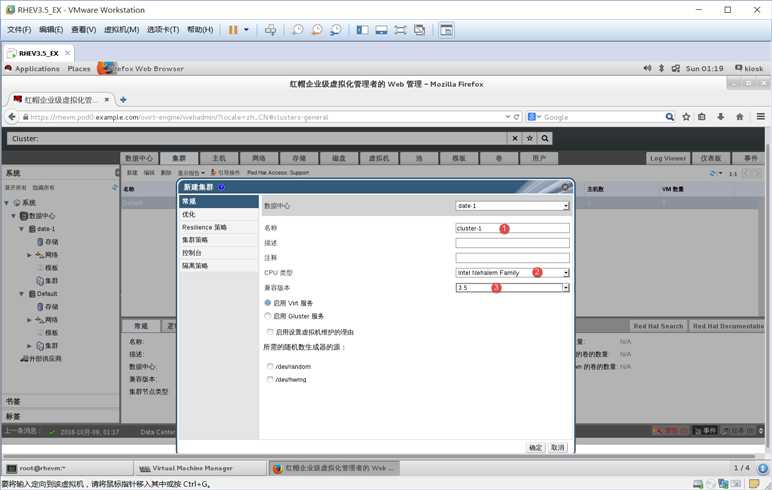Run the search with the magnifier button
Viewport: 772px width, 490px height.
545,139
